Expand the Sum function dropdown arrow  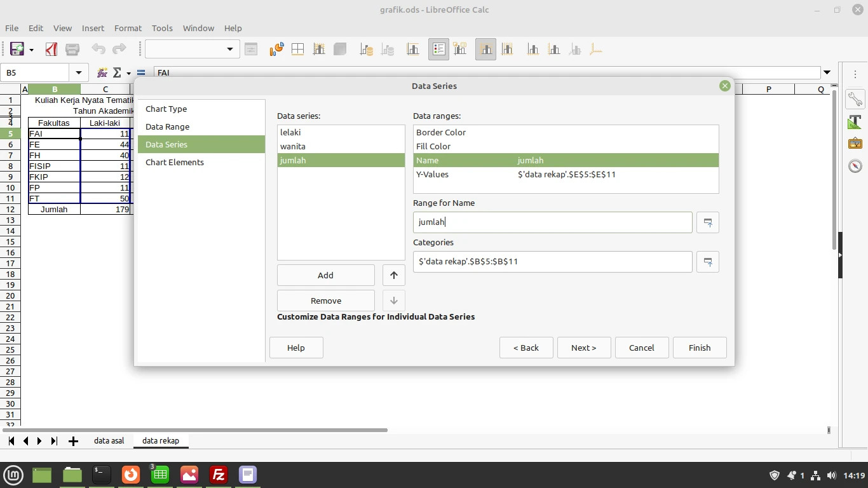click(128, 73)
